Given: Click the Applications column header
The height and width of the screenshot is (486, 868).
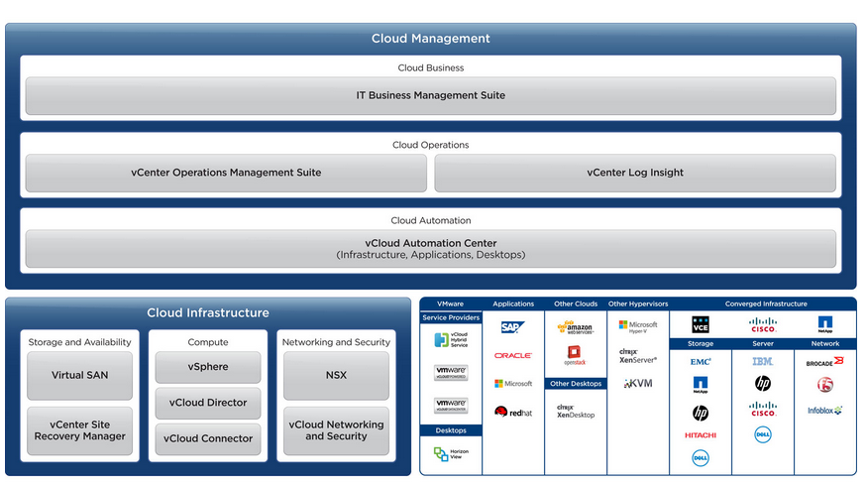Looking at the screenshot, I should pos(513,304).
